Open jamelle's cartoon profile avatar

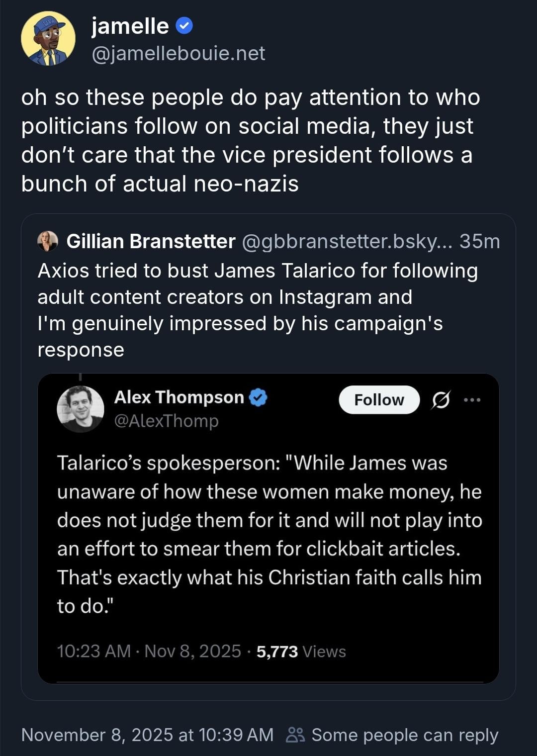pos(48,39)
